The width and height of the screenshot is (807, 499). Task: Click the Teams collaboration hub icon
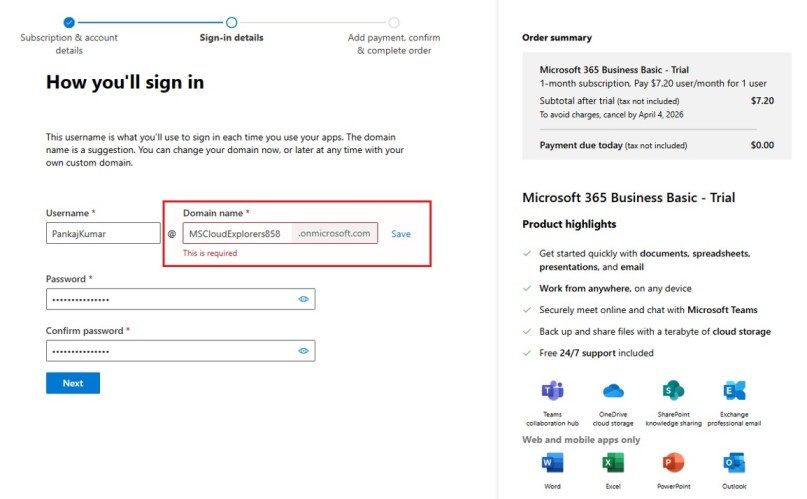pos(552,390)
